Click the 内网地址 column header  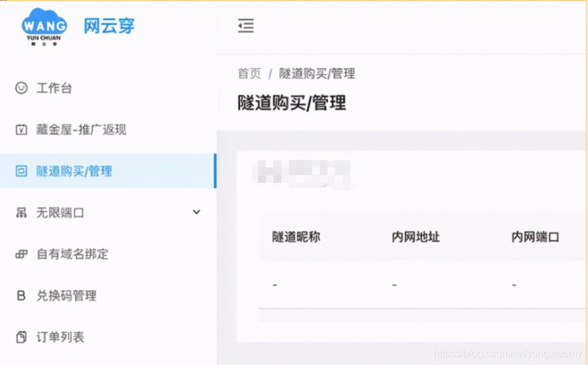coord(415,237)
